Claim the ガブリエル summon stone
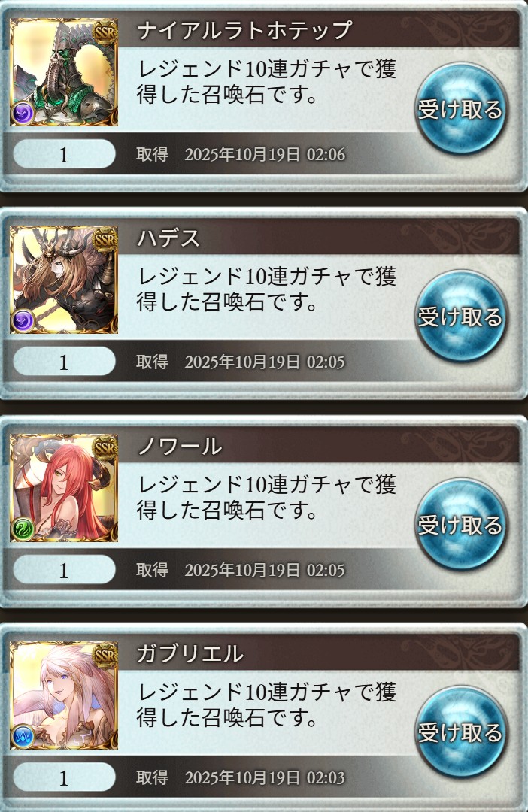Viewport: 528px width, 812px height. 460,732
